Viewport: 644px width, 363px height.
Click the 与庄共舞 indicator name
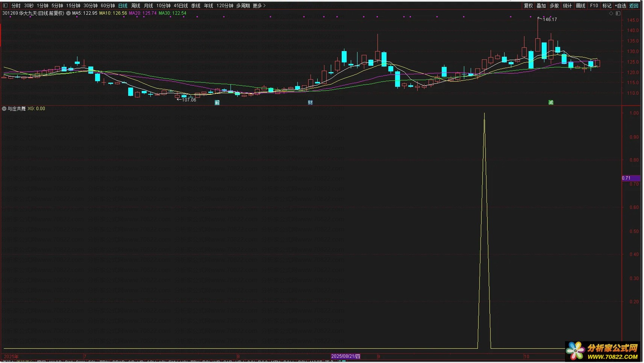[x=17, y=109]
